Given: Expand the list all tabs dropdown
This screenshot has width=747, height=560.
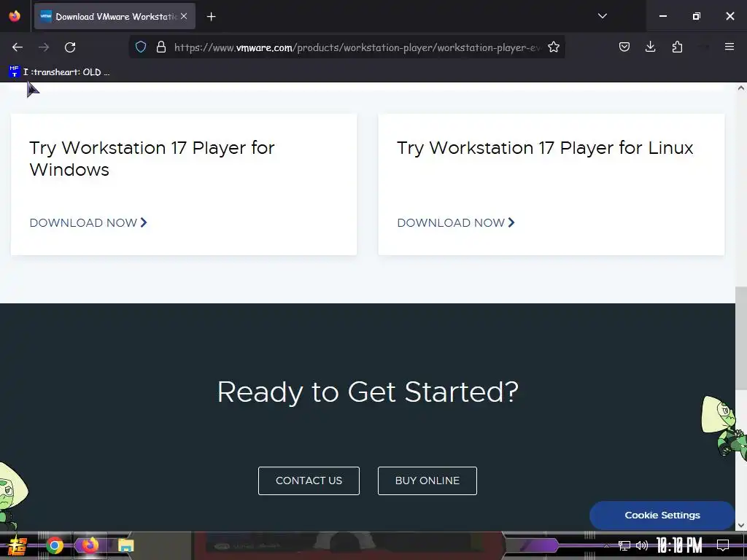Looking at the screenshot, I should point(602,16).
